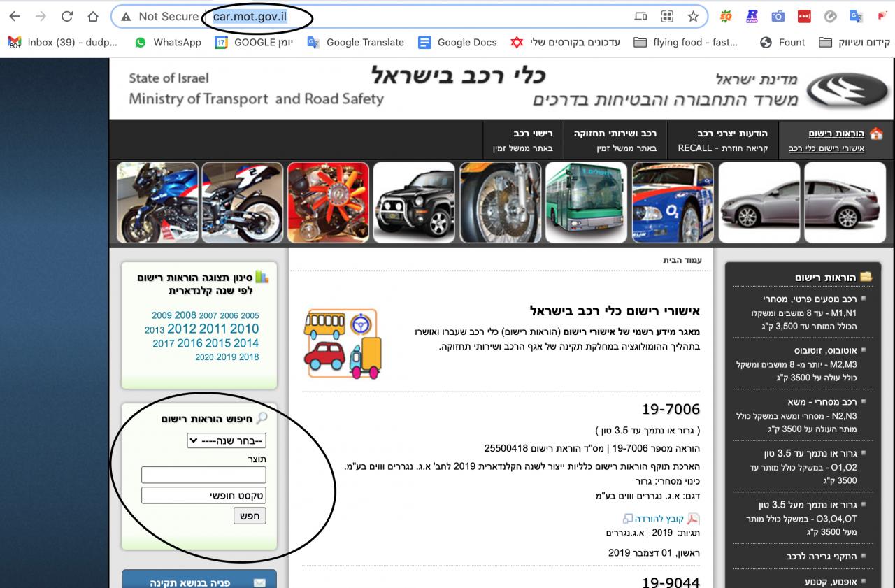Open the רישוי רכב menu item
Screen dimensions: 895x588
518,140
